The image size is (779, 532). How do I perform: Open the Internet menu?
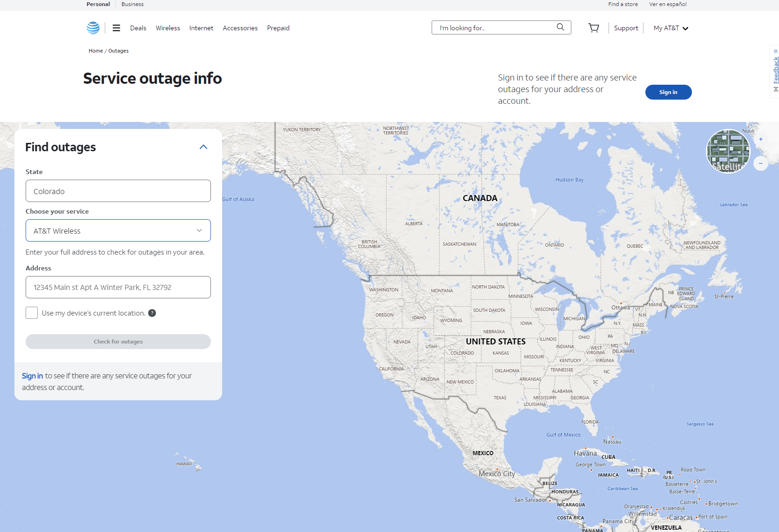(201, 28)
